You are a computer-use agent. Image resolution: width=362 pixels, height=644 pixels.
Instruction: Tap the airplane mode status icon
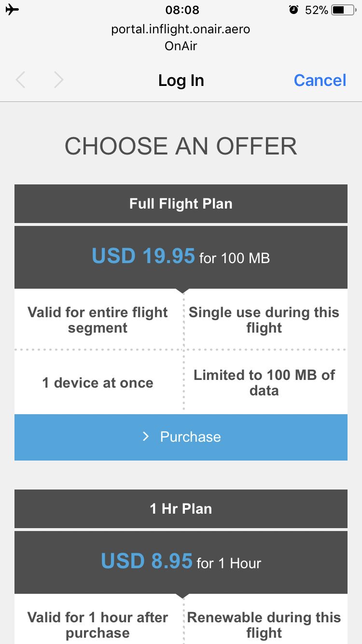[x=13, y=10]
